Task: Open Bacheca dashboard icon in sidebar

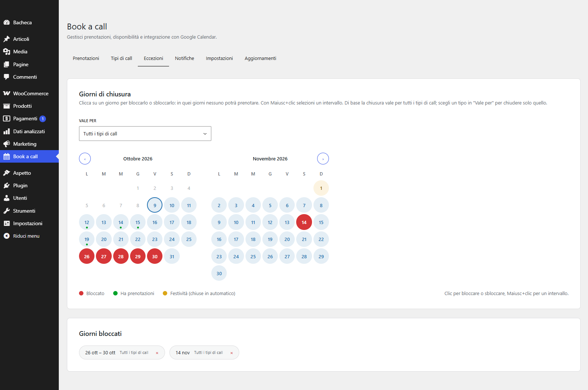Action: (7, 22)
